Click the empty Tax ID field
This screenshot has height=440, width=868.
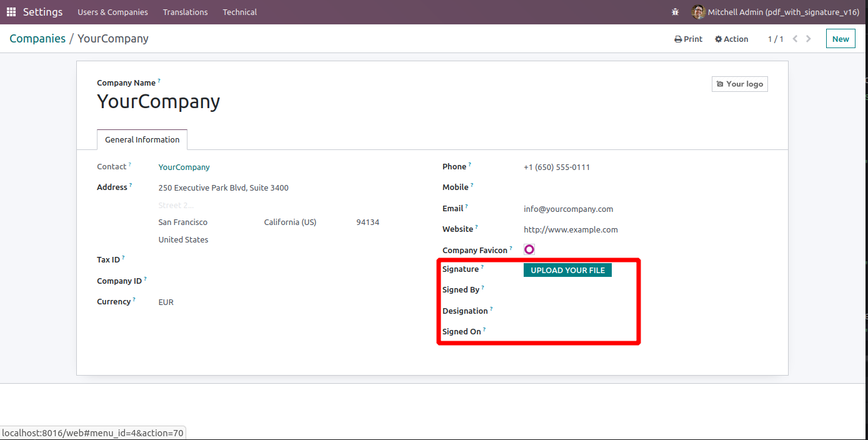click(269, 260)
